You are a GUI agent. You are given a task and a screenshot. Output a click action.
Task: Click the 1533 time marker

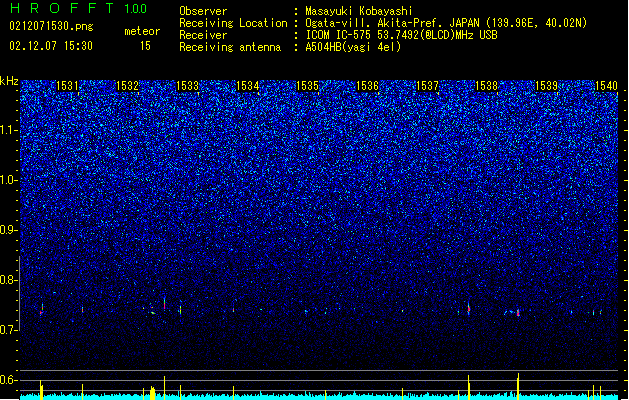tap(187, 85)
